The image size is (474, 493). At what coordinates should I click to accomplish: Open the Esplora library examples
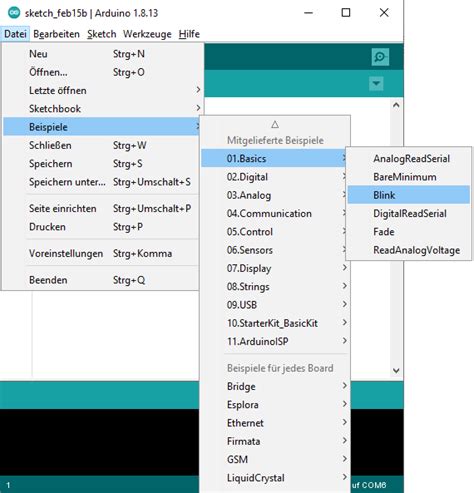275,405
